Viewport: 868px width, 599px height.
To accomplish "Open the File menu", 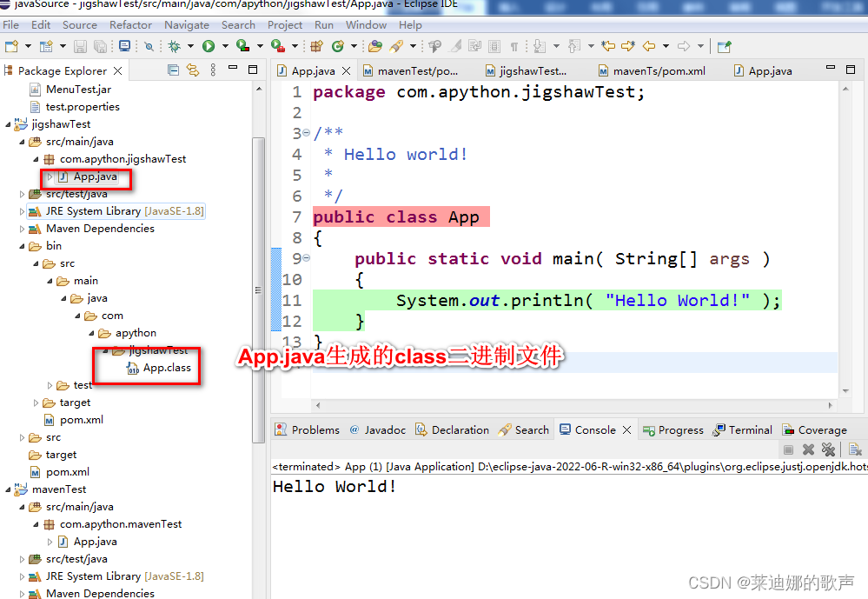I will pyautogui.click(x=10, y=25).
